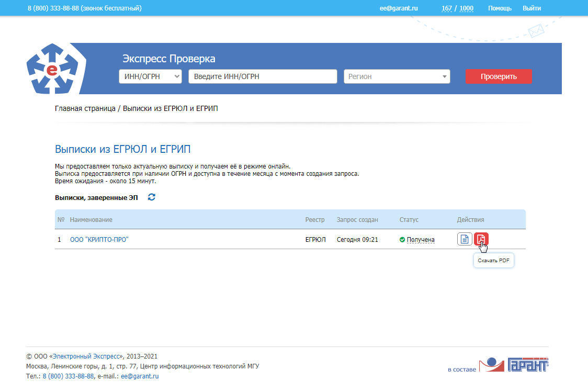Open Помощь in the top bar
588x391 pixels.
[x=500, y=8]
